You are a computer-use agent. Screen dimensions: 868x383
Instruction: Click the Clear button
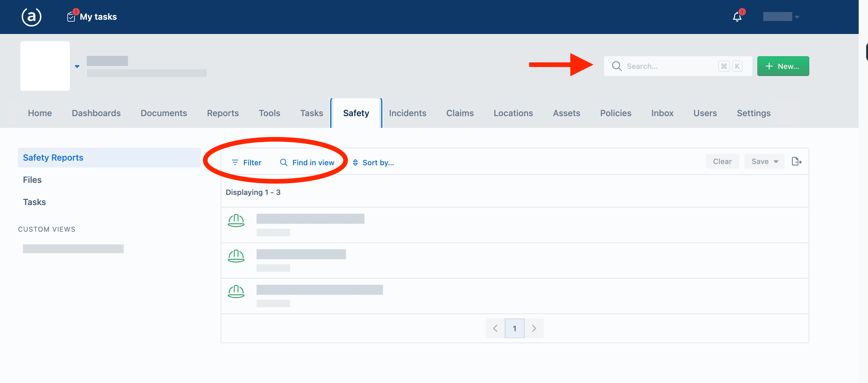click(x=722, y=162)
